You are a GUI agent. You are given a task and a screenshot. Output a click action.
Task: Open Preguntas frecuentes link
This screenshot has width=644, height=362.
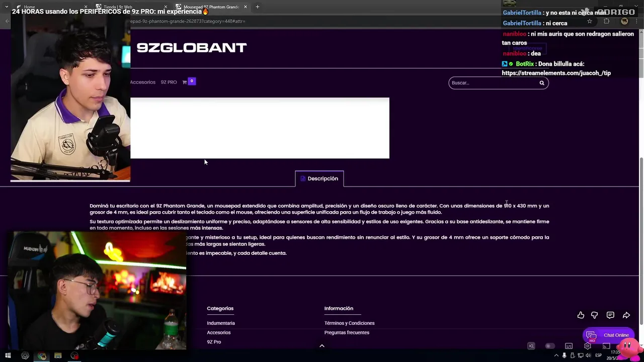tap(347, 332)
